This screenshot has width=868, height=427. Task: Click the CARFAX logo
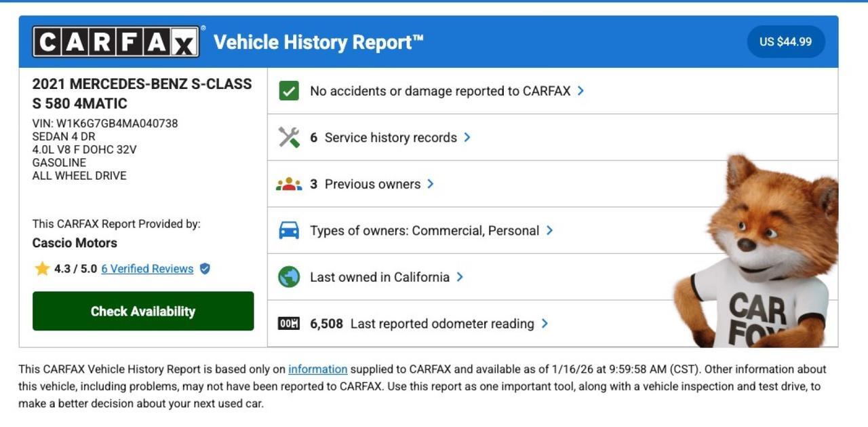(x=116, y=42)
